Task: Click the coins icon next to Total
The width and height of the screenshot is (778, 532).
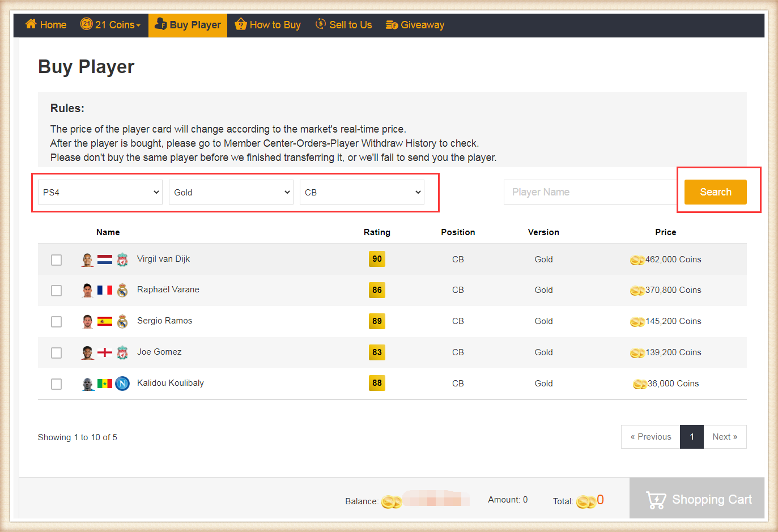Action: (586, 502)
